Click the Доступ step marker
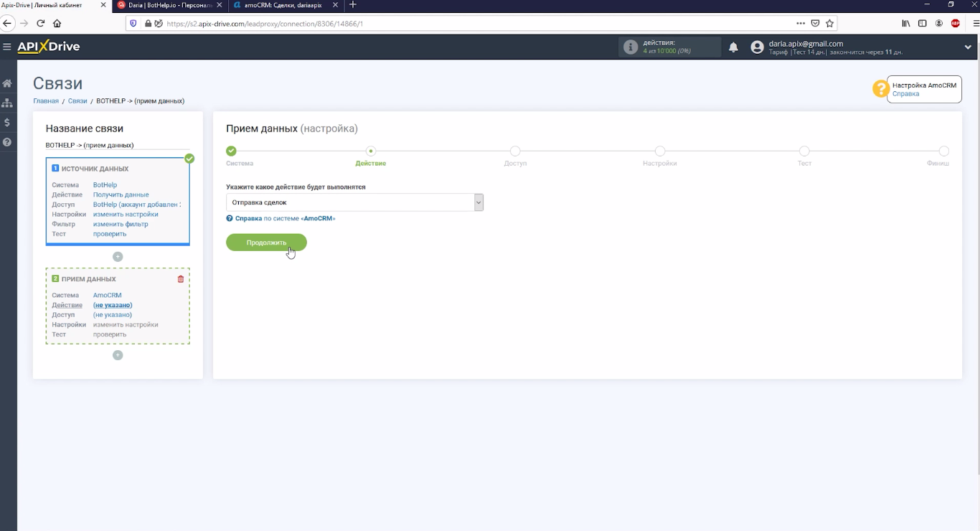Viewport: 980px width, 531px height. [515, 151]
